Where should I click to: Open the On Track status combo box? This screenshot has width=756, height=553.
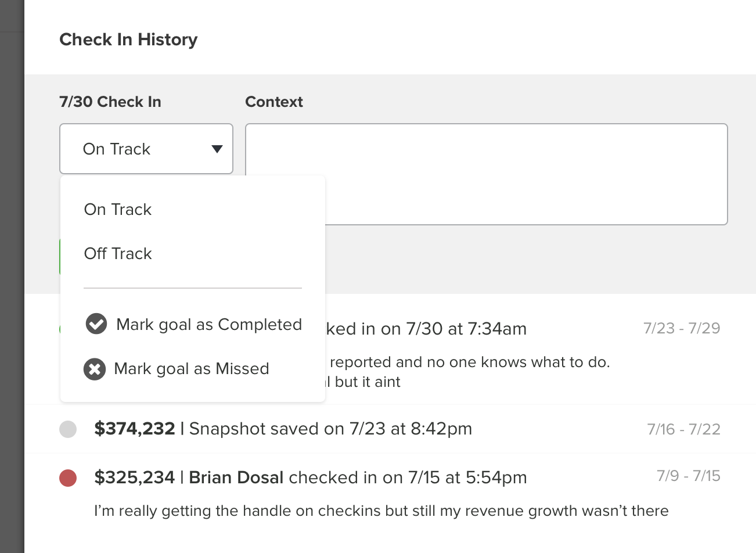(146, 149)
